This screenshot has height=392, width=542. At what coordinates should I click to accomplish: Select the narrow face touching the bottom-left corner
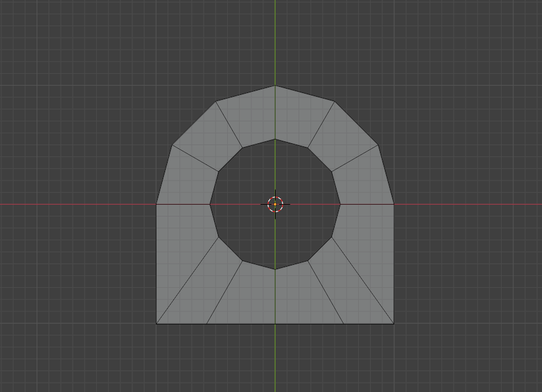(206, 287)
